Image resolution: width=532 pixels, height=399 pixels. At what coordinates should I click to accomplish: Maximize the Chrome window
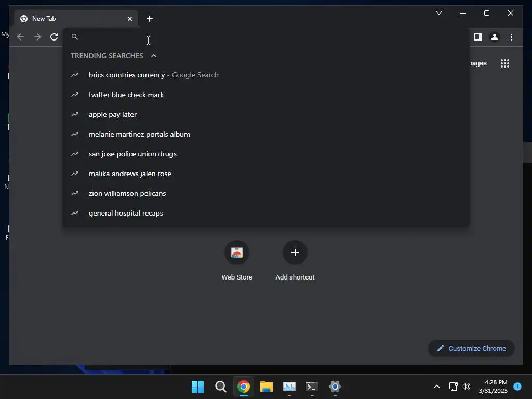tap(486, 13)
